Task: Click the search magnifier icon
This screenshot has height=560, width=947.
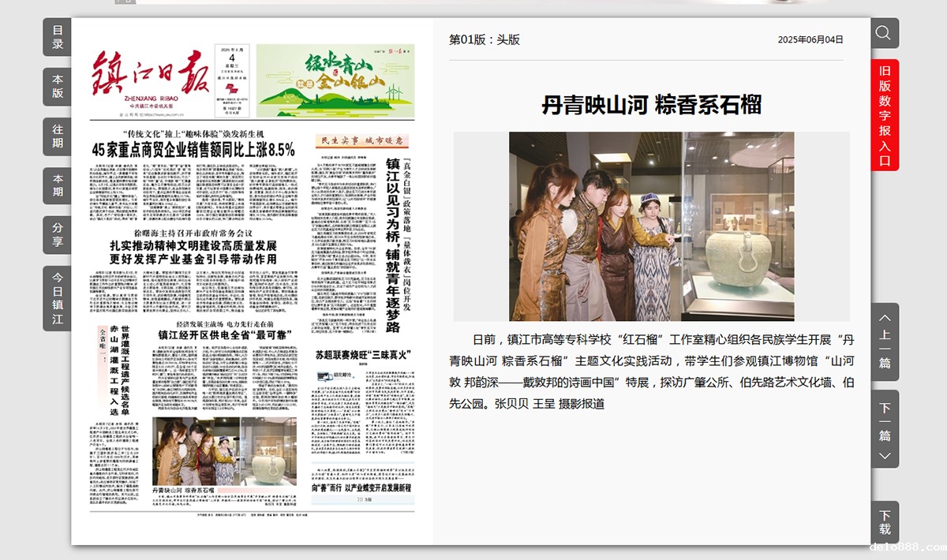Action: 884,33
